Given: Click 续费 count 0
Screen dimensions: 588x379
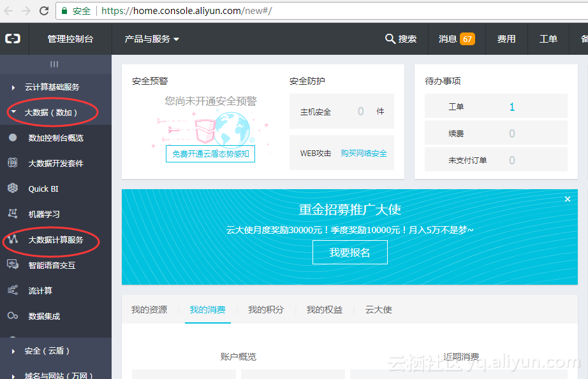Looking at the screenshot, I should (512, 134).
